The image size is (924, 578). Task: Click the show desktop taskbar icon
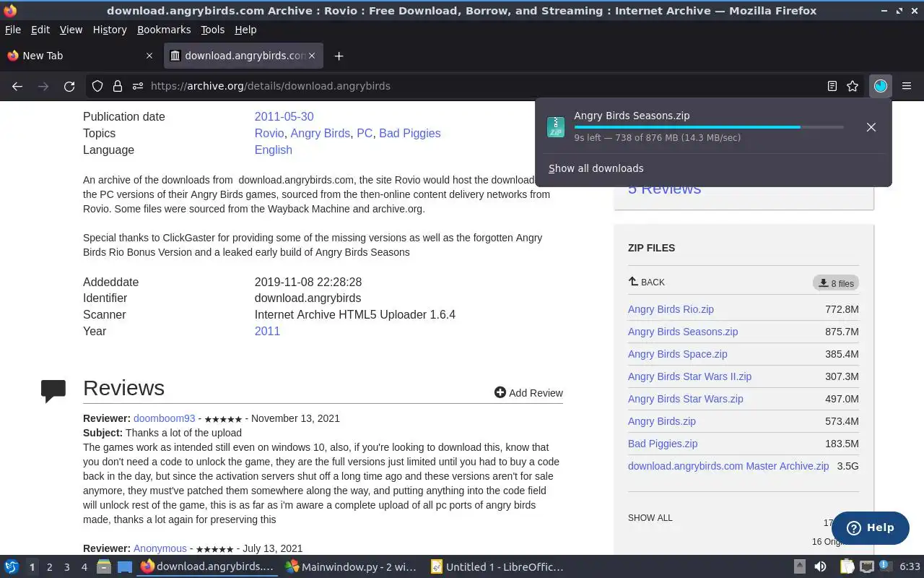pyautogui.click(x=125, y=567)
